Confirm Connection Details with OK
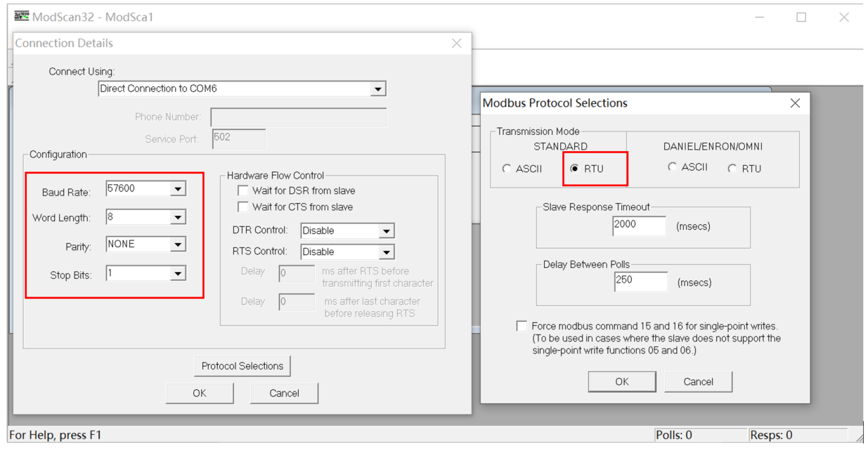The image size is (868, 449). (200, 393)
